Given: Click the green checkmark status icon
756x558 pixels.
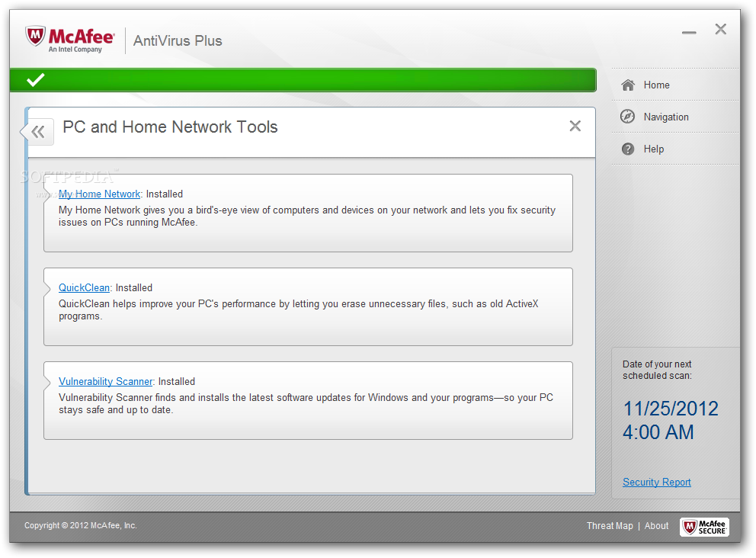Looking at the screenshot, I should (36, 80).
